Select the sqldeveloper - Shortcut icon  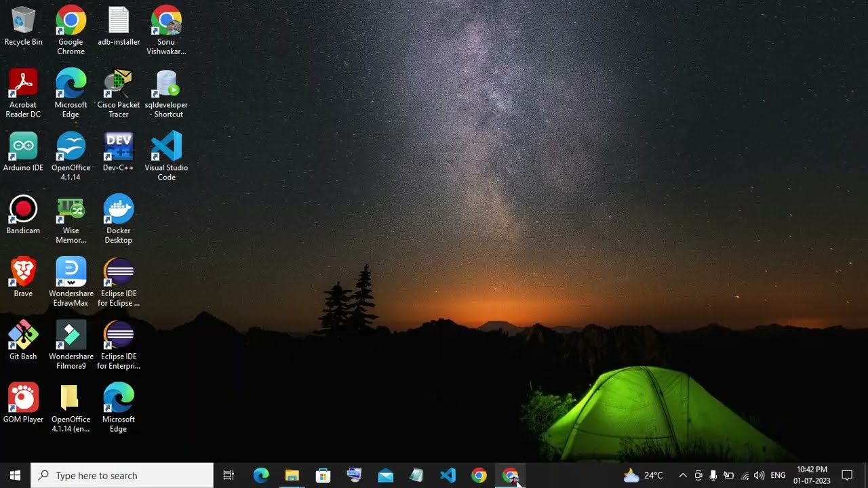(x=166, y=94)
